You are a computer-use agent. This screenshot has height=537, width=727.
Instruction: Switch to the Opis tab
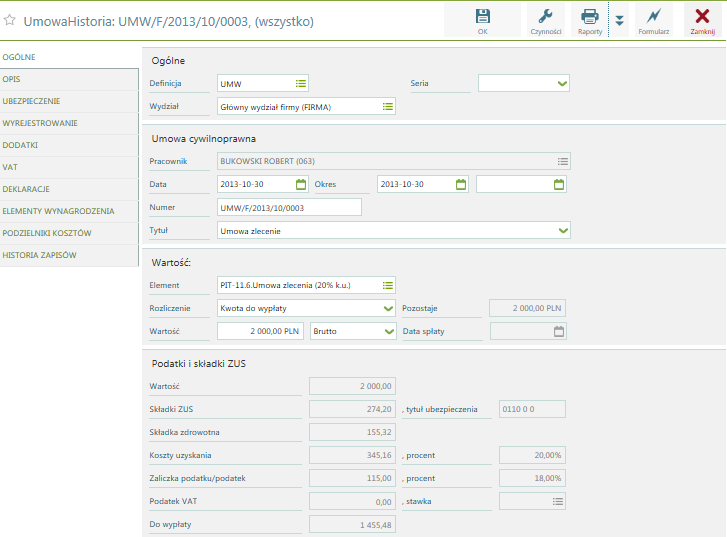point(70,79)
